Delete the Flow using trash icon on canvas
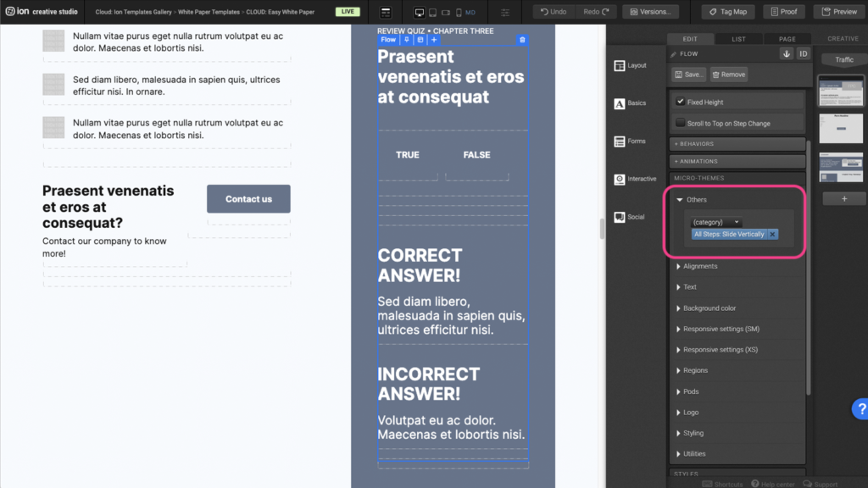This screenshot has width=868, height=488. pos(522,40)
